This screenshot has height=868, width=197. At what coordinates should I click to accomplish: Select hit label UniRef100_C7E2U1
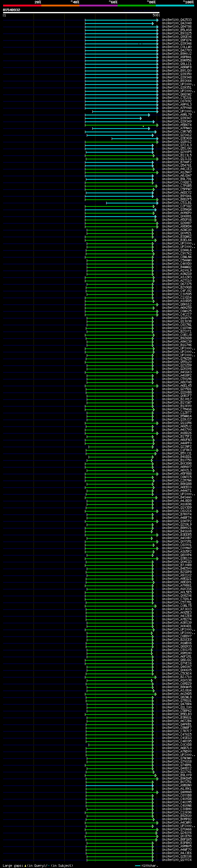[177, 98]
